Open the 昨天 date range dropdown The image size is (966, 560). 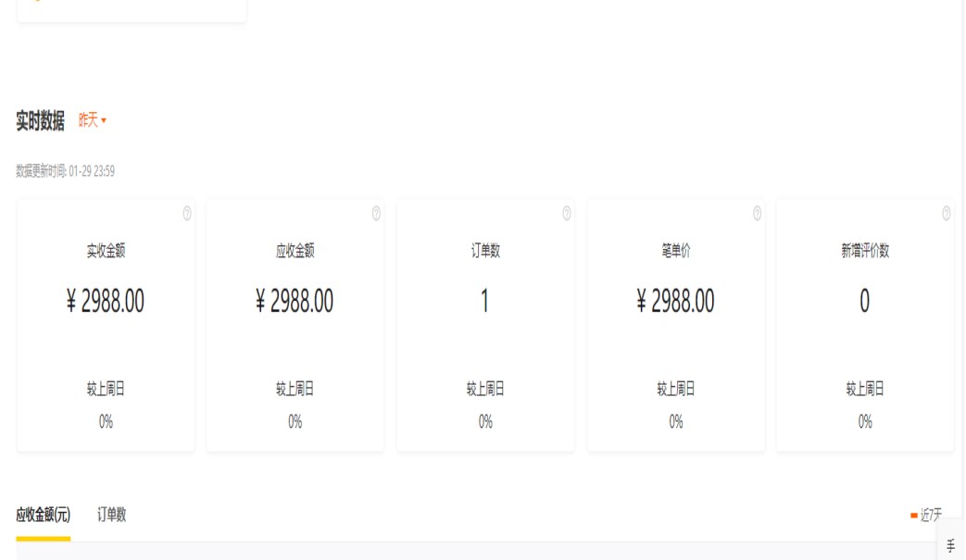93,120
